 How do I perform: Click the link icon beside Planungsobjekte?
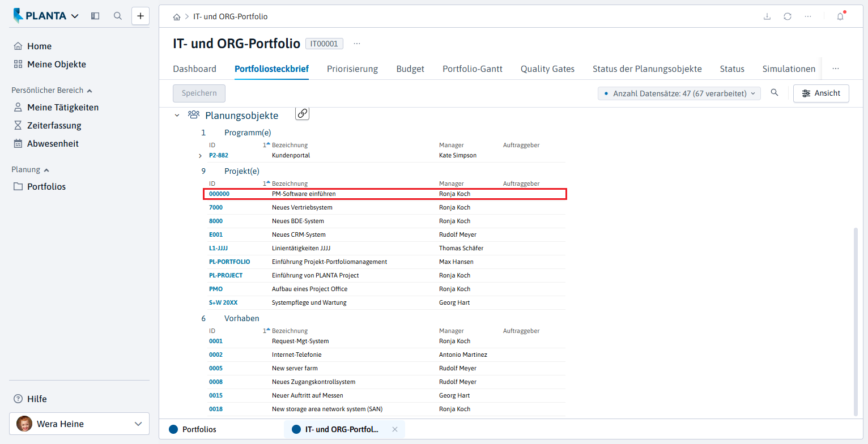pos(303,114)
